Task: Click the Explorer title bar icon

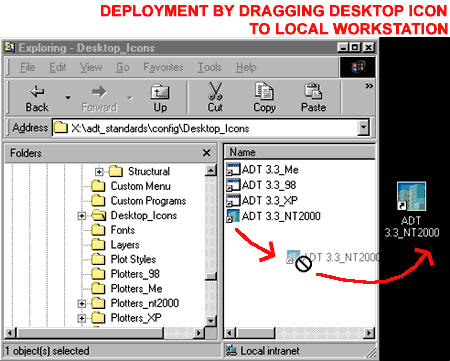Action: 10,48
